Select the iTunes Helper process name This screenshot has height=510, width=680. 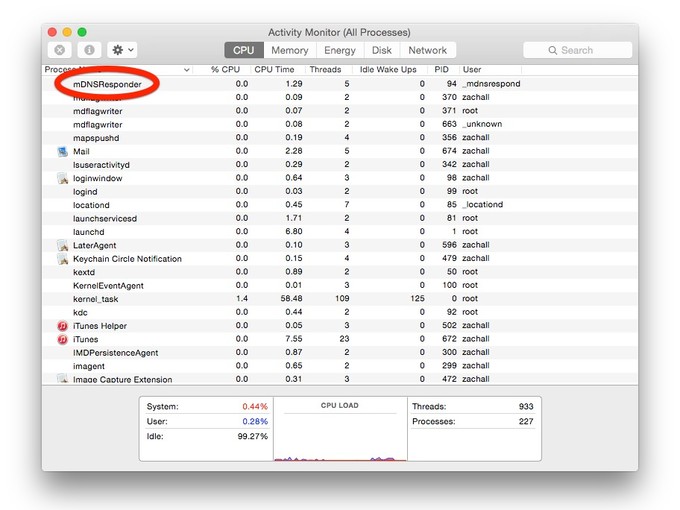pyautogui.click(x=100, y=326)
